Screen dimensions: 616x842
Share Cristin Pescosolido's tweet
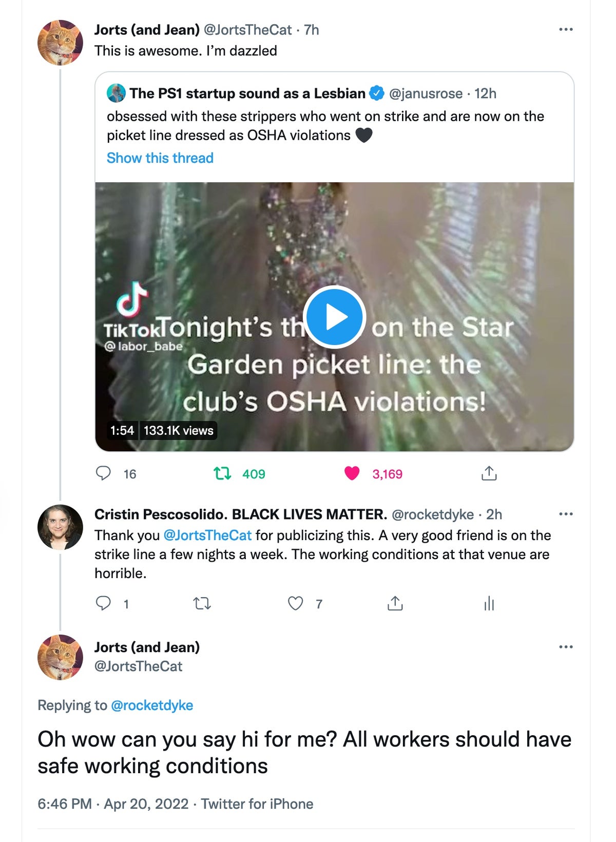[395, 603]
